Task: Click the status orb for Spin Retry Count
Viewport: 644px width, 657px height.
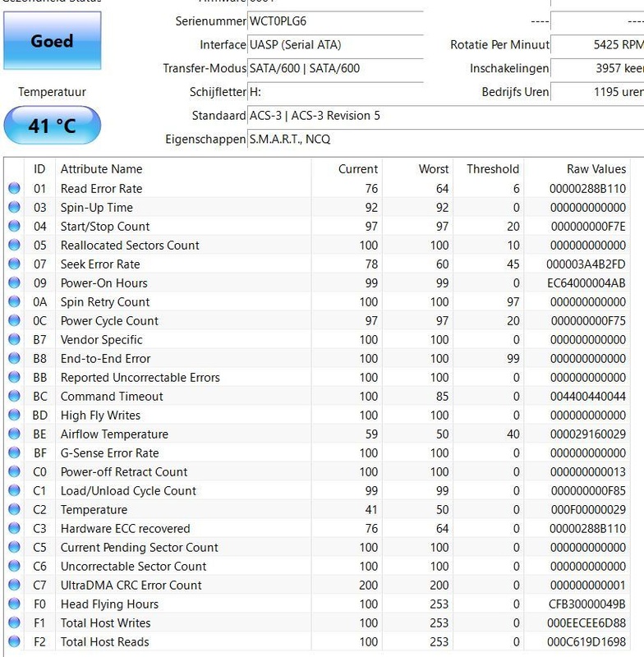Action: point(14,301)
